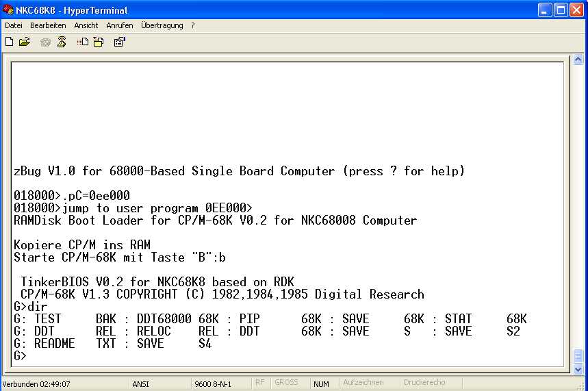Click the window title 'NKC68K8 - HyperTerminal'
This screenshot has width=588, height=391.
pos(72,10)
